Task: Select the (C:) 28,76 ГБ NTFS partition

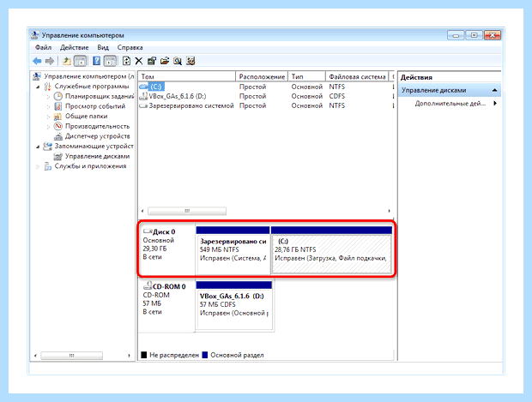Action: (331, 254)
